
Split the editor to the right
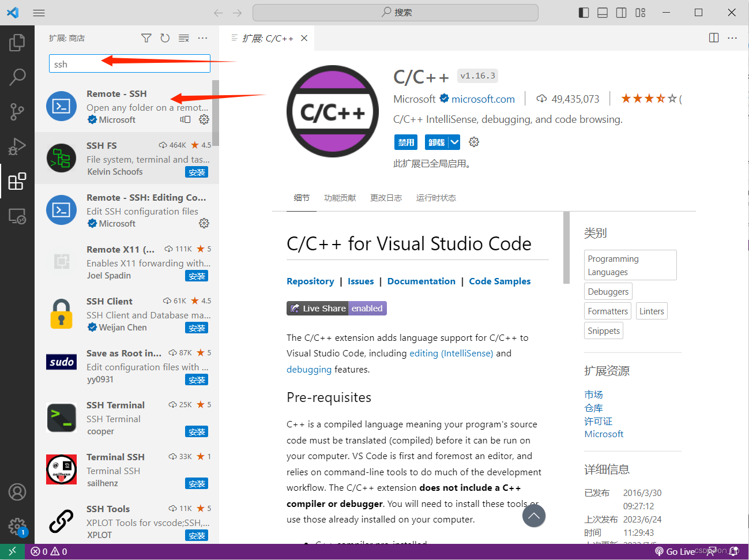point(714,38)
